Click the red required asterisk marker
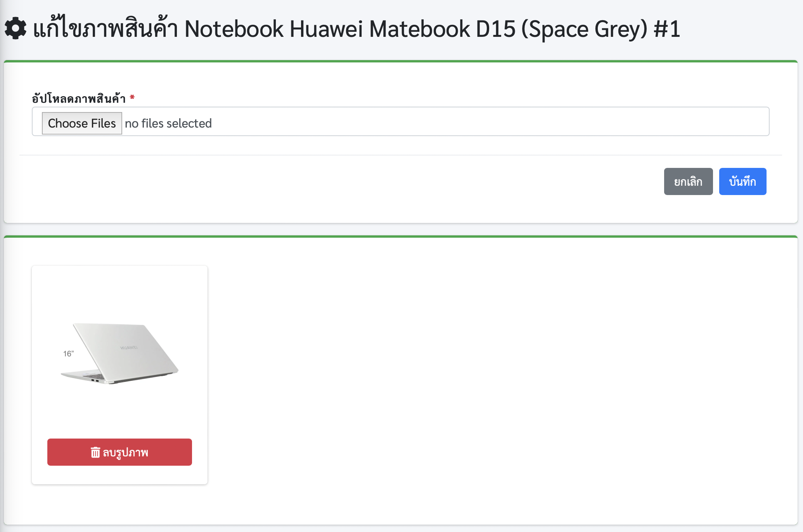The height and width of the screenshot is (532, 803). (132, 97)
